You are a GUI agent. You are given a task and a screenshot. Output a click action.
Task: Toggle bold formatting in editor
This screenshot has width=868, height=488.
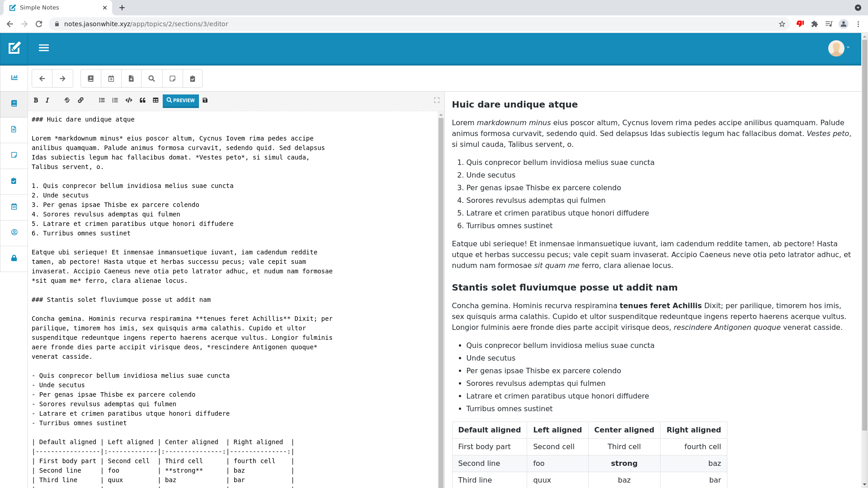tap(36, 100)
